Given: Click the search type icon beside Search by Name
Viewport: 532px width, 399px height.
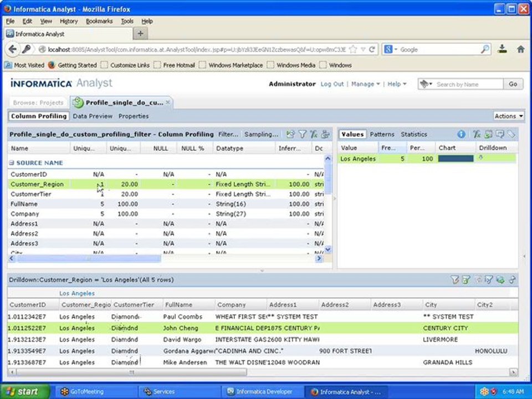Looking at the screenshot, I should click(426, 84).
